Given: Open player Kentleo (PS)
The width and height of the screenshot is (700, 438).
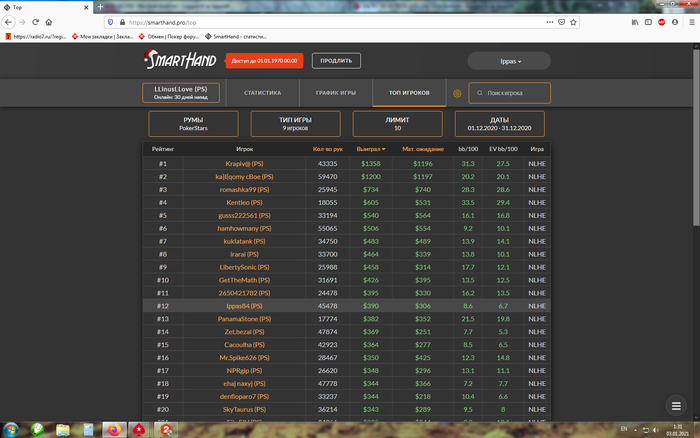Looking at the screenshot, I should click(244, 203).
